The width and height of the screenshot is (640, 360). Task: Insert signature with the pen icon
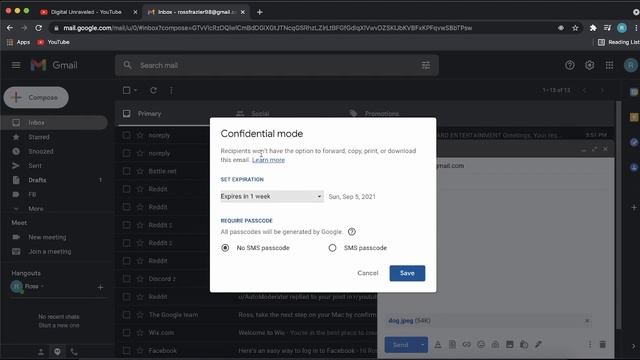pos(538,345)
